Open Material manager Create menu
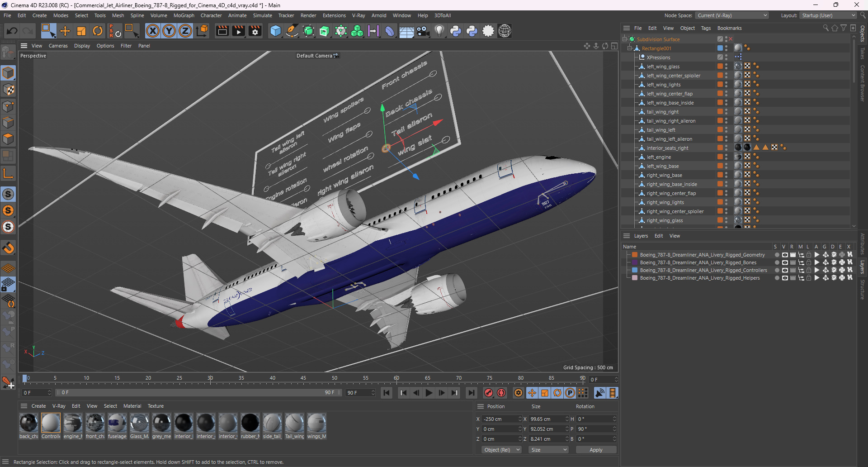Screen dimensions: 868x467 [x=38, y=406]
